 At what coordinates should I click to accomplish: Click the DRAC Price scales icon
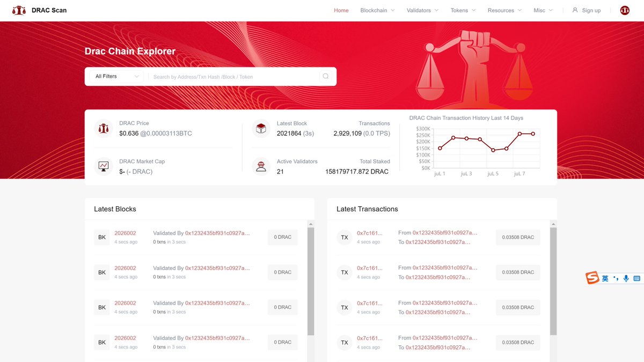tap(103, 128)
